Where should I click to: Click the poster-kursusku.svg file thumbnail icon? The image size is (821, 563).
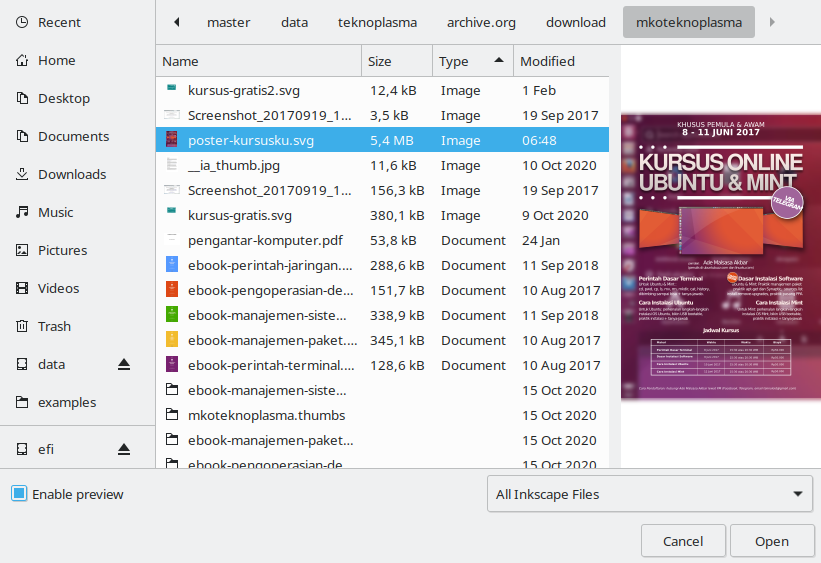coord(172,140)
